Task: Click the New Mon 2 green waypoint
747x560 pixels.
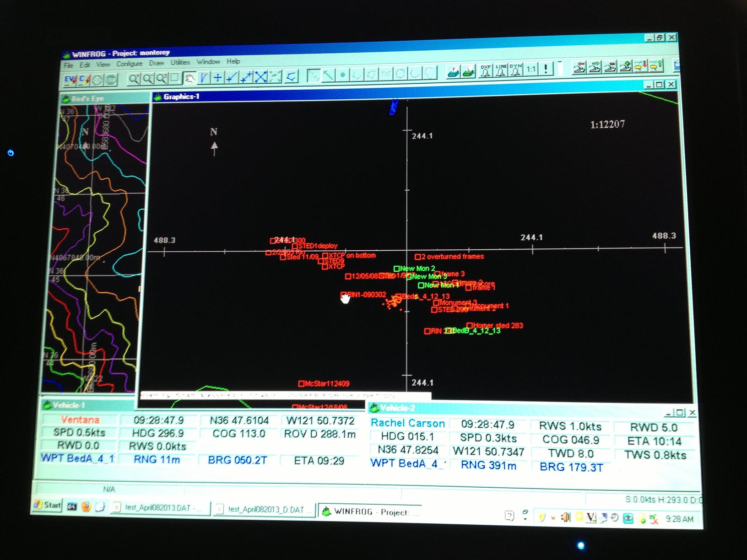Action: tap(415, 269)
